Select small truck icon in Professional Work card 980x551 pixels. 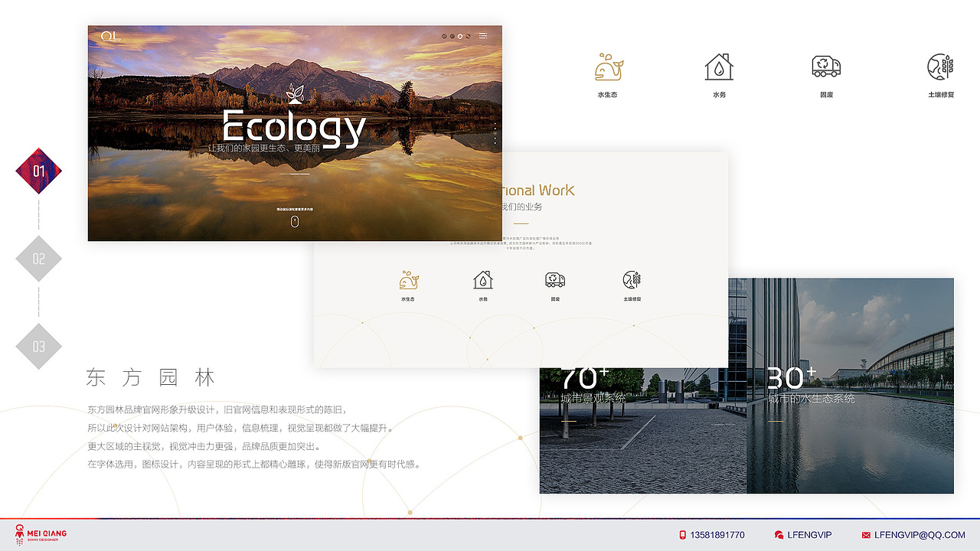(555, 279)
